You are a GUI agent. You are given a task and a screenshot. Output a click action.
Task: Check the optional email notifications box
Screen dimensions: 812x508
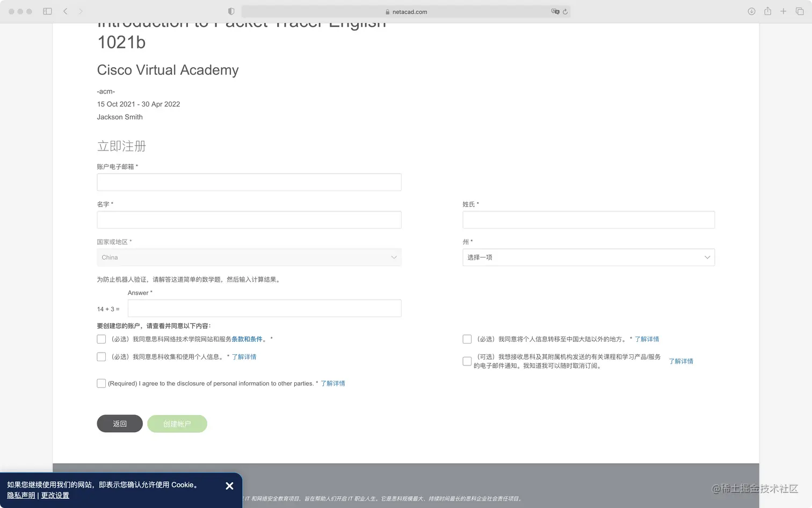(x=467, y=361)
